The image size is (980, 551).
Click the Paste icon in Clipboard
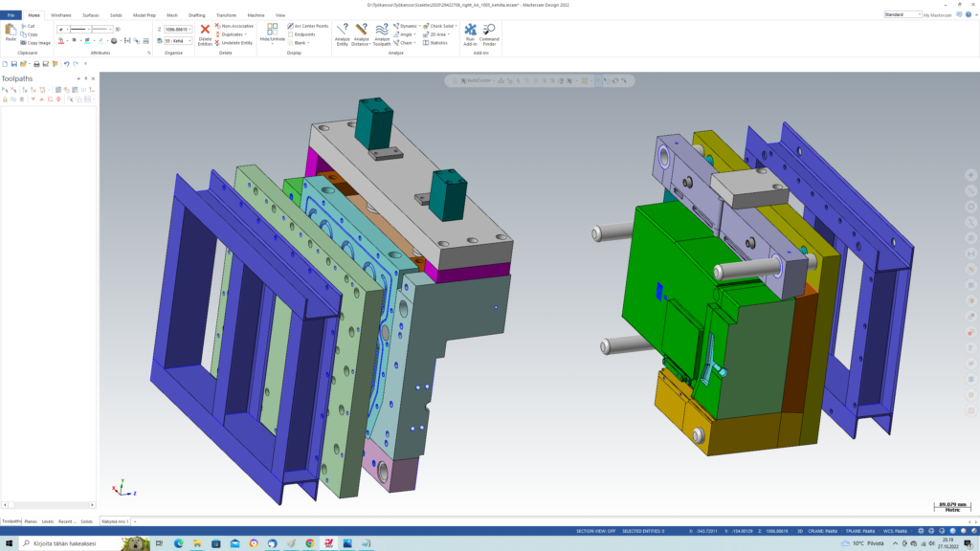click(x=11, y=32)
